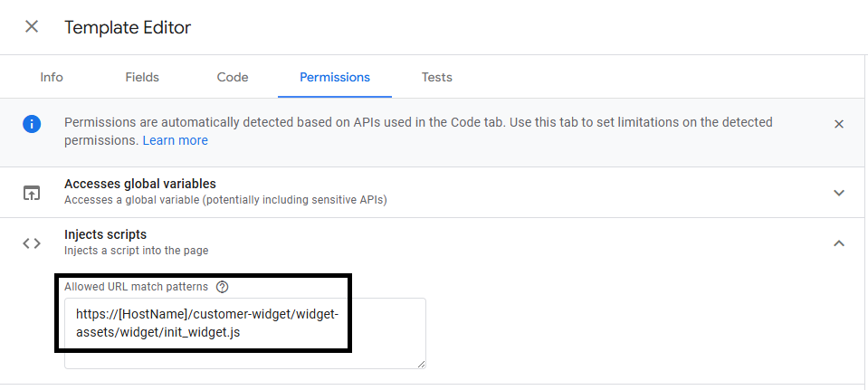Click the Accesses global variables heading
This screenshot has height=390, width=868.
point(139,184)
